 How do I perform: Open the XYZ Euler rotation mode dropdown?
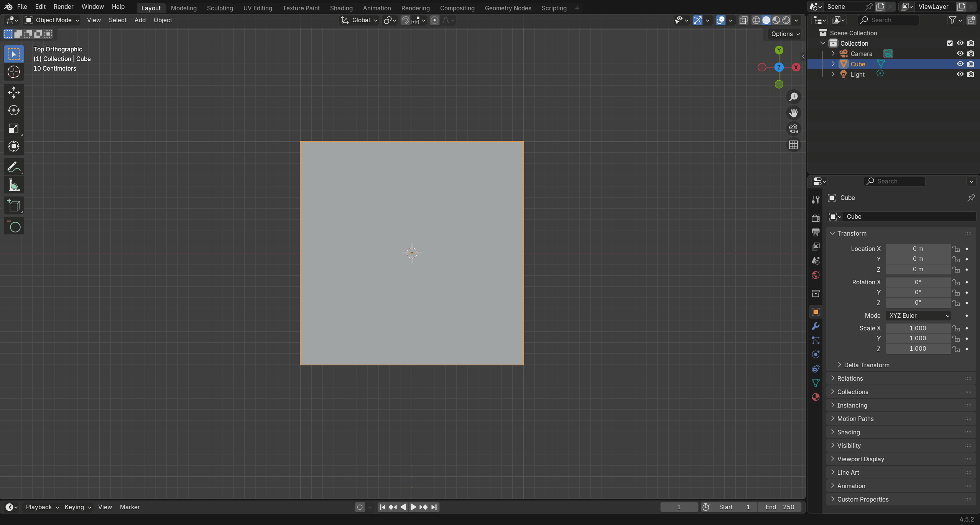pyautogui.click(x=918, y=315)
